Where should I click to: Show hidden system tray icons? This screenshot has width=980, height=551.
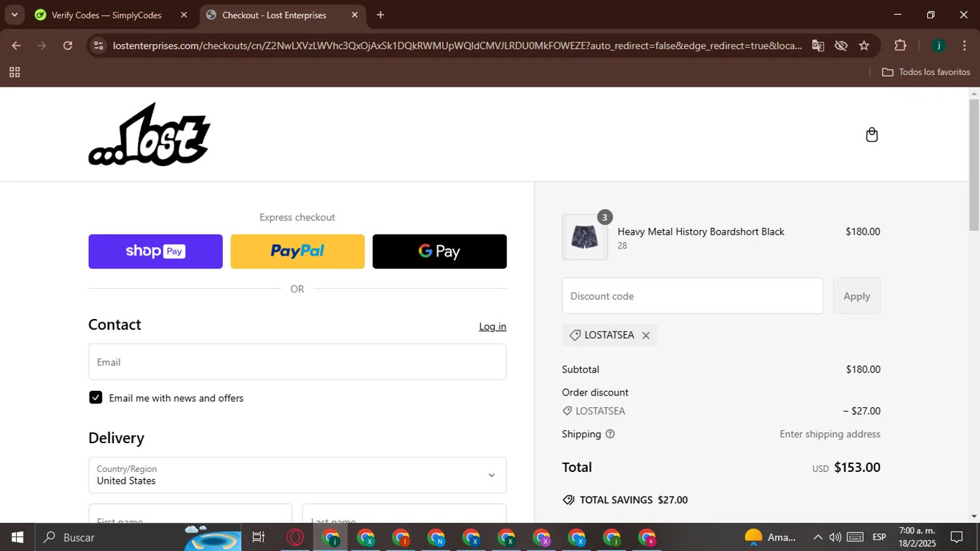pyautogui.click(x=817, y=537)
